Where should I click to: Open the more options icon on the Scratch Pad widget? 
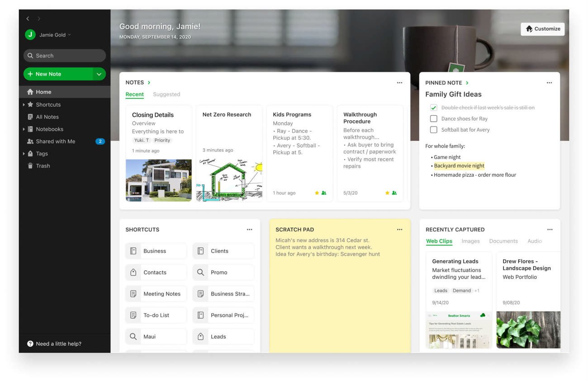point(400,230)
